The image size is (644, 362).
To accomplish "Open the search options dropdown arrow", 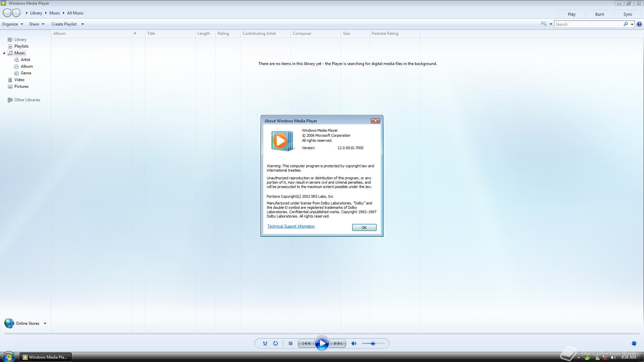I will (x=632, y=24).
